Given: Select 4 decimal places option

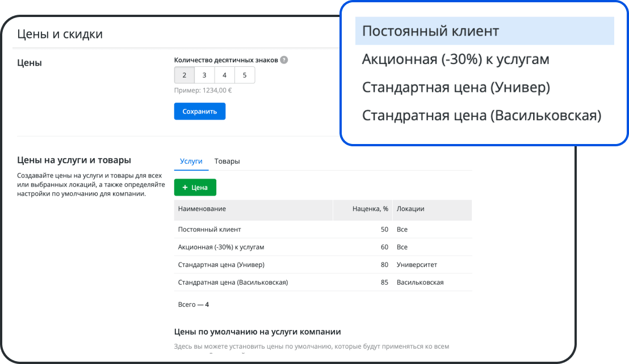Looking at the screenshot, I should coord(224,74).
